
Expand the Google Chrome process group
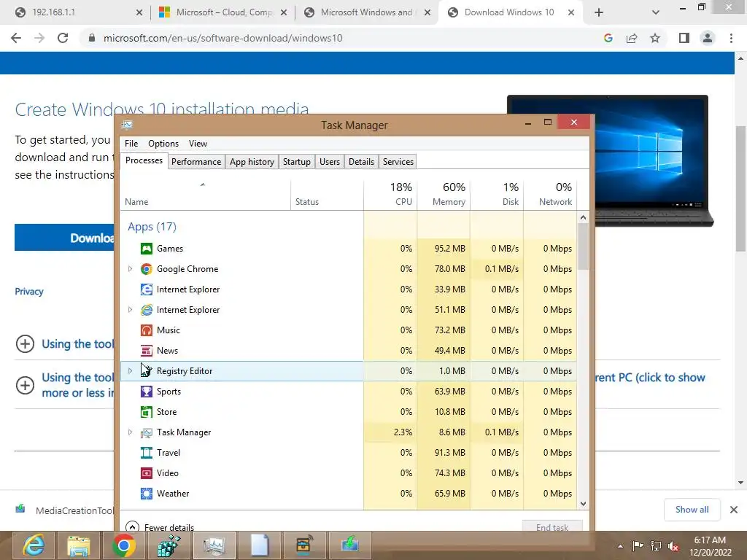tap(130, 269)
